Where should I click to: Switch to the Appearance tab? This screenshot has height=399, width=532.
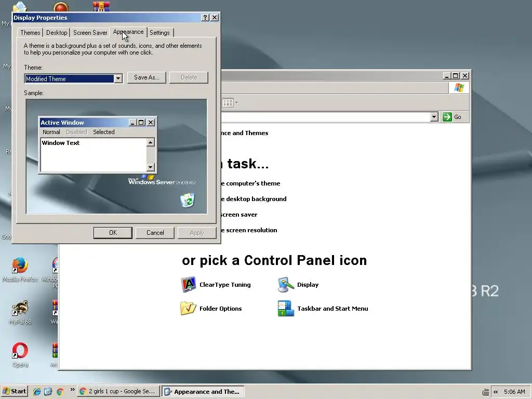tap(128, 32)
